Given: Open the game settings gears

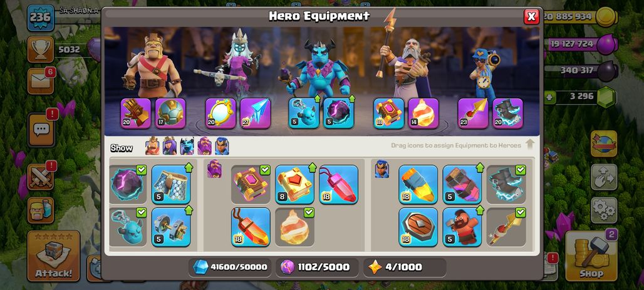Looking at the screenshot, I should pyautogui.click(x=604, y=210).
